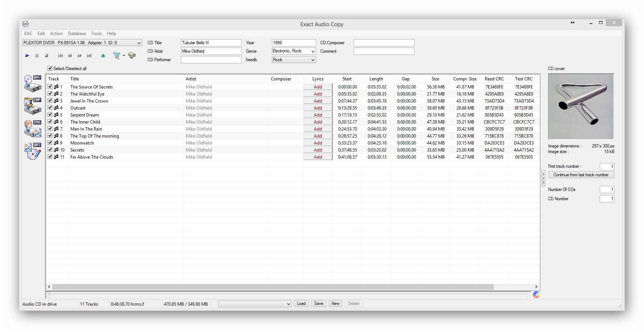Image resolution: width=644 pixels, height=330 pixels.
Task: Uncheck track 11 Far Above The Clouds
Action: pos(50,157)
